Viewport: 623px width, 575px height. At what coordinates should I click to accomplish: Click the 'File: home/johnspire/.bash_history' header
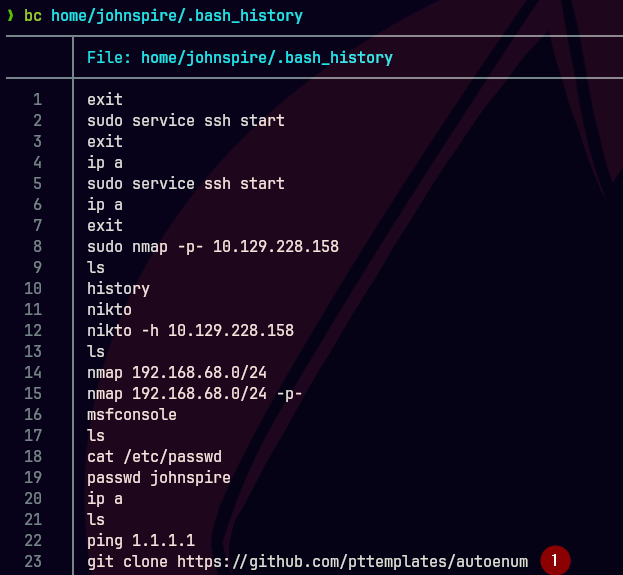[240, 58]
